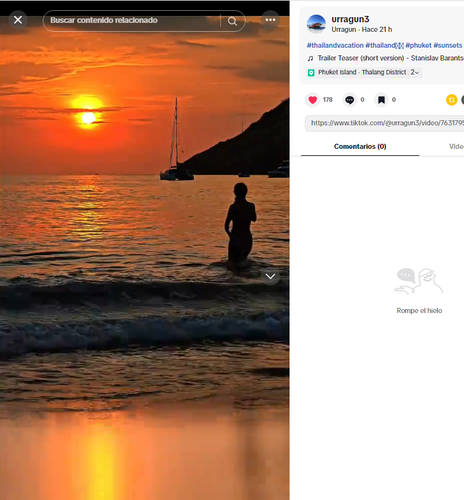464x500 pixels.
Task: Click the yellow repost icon
Action: 451,100
